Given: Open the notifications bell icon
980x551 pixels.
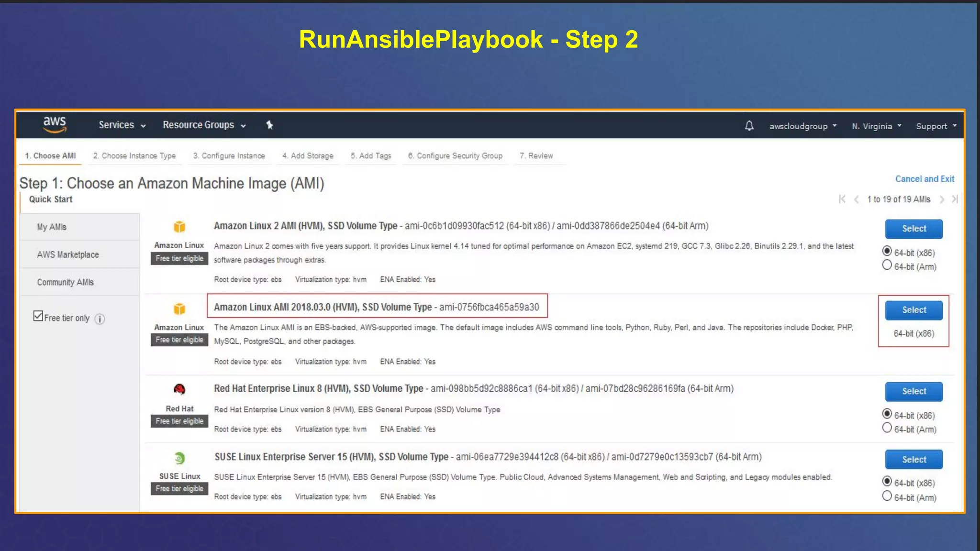Looking at the screenshot, I should pyautogui.click(x=749, y=126).
